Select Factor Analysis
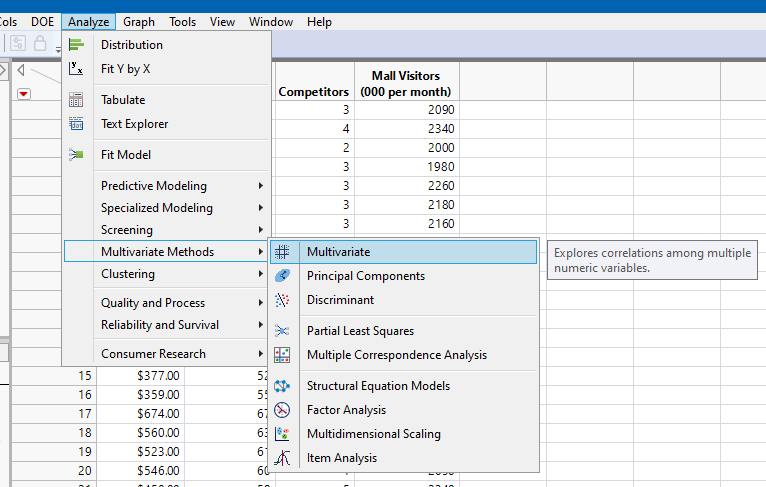This screenshot has height=487, width=766. click(x=404, y=410)
